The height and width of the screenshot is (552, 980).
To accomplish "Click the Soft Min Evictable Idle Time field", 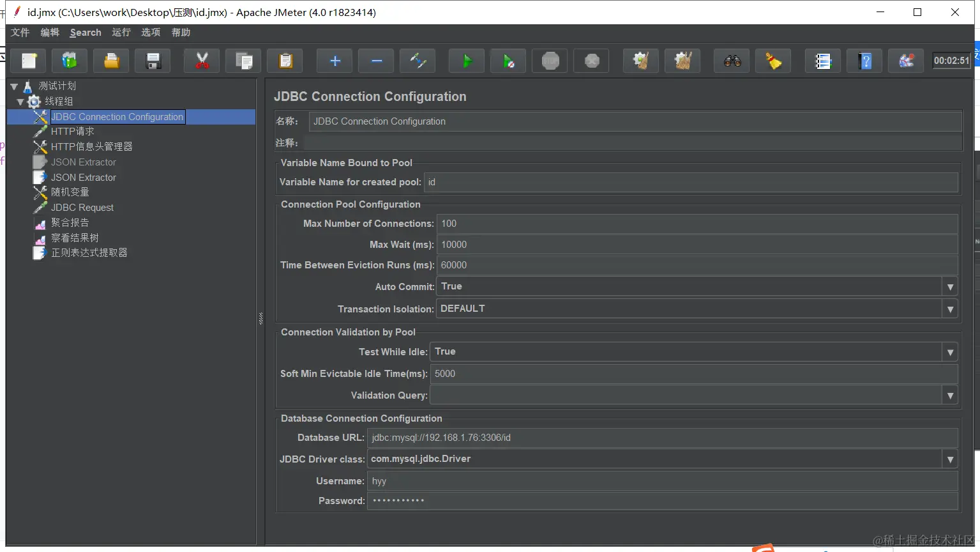I will pos(694,374).
